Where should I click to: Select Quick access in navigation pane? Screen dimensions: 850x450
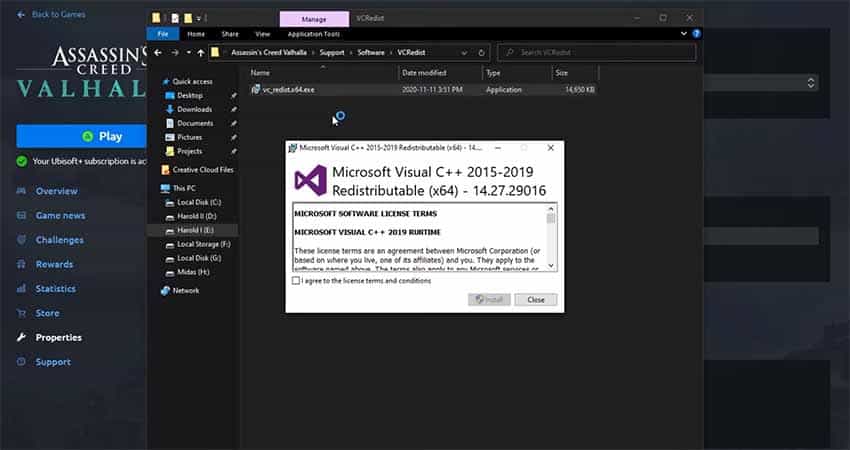point(192,81)
